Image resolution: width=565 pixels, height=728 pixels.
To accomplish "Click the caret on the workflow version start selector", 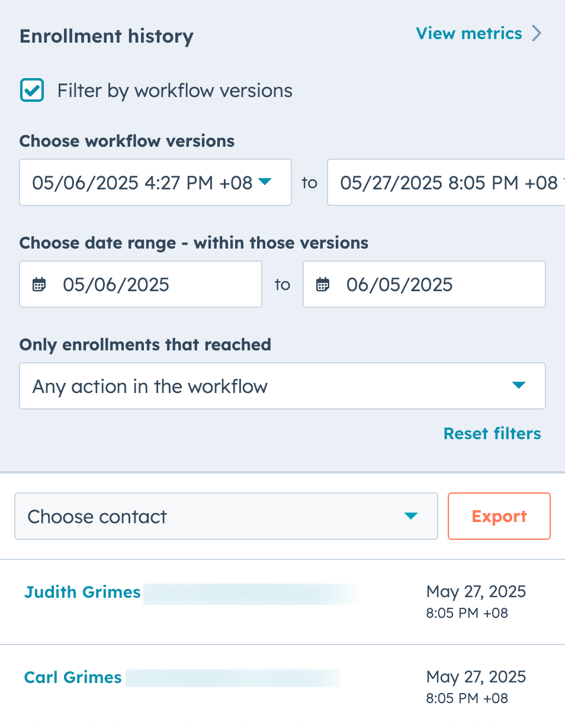I will (265, 182).
